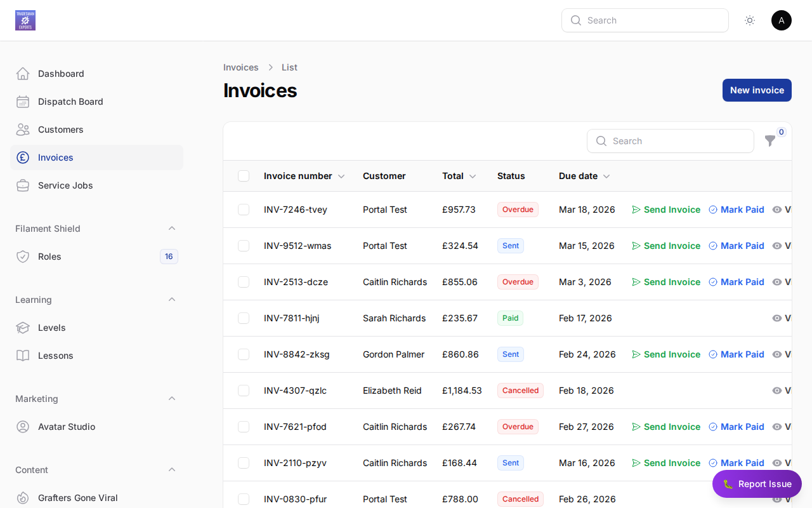Select the Roles shield icon
The image size is (812, 508).
coord(23,257)
